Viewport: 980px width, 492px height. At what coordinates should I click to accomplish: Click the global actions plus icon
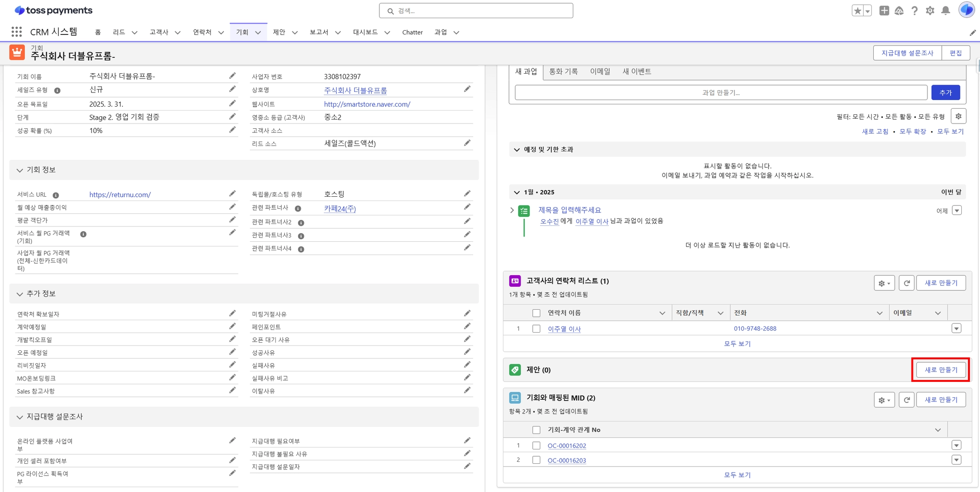(x=884, y=11)
